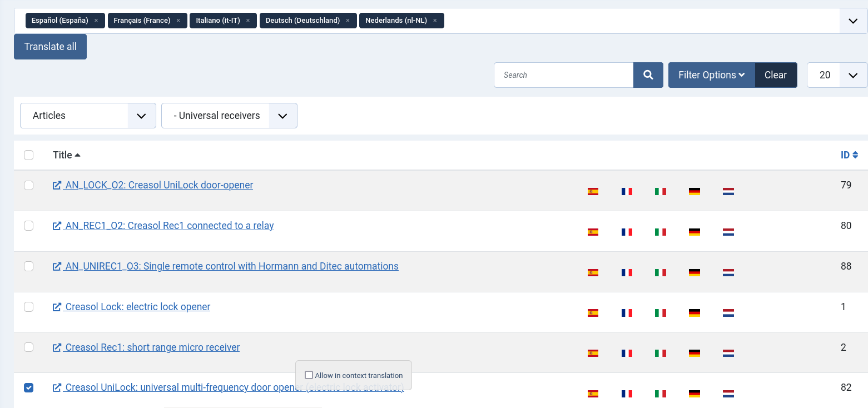Click the French flag for AN_UNIREC1_O3 article

[627, 272]
